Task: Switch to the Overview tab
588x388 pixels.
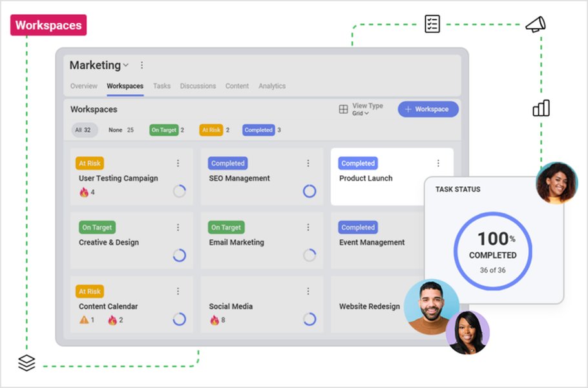Action: (x=83, y=86)
